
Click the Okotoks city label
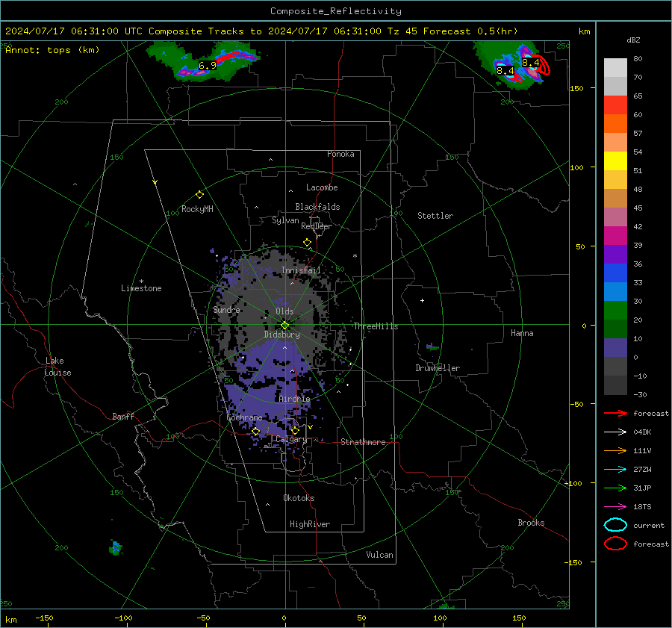(299, 498)
